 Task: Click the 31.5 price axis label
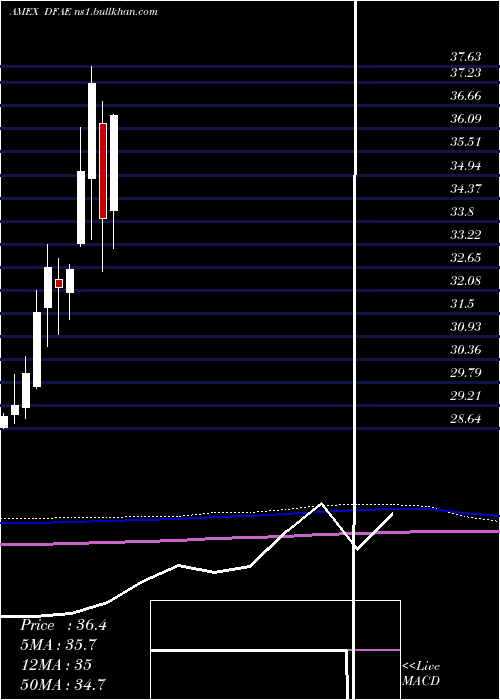click(462, 304)
